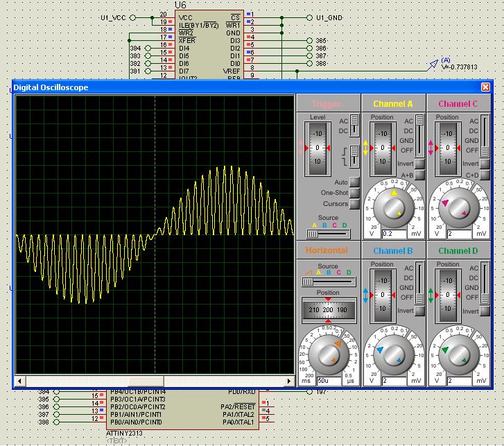This screenshot has width=504, height=446.
Task: Click the U6 DAC chip body
Action: click(209, 45)
